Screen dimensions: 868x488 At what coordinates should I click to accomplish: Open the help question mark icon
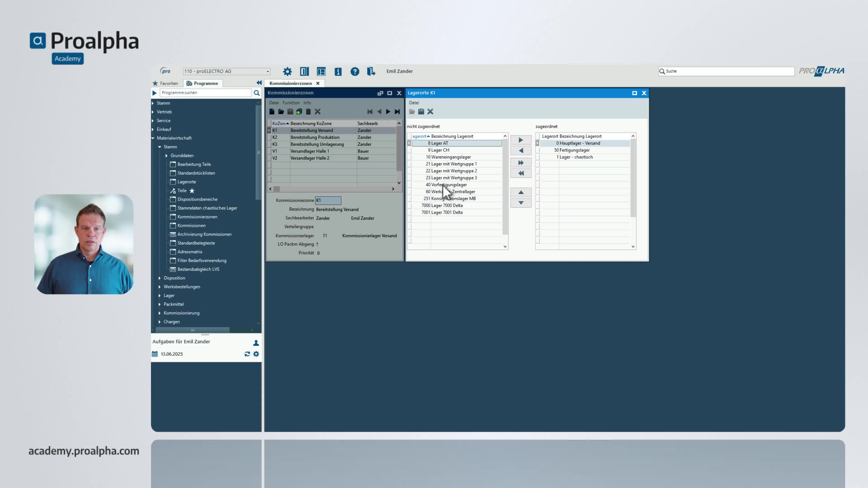point(354,71)
